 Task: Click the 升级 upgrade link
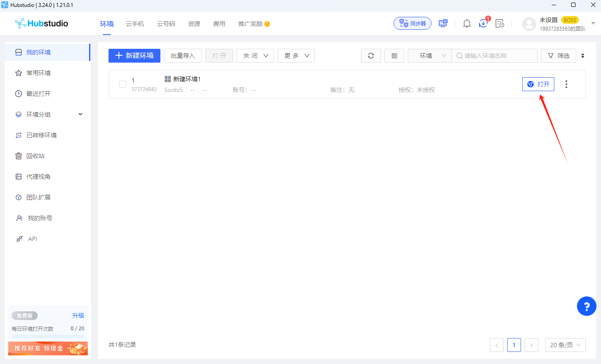(x=78, y=316)
